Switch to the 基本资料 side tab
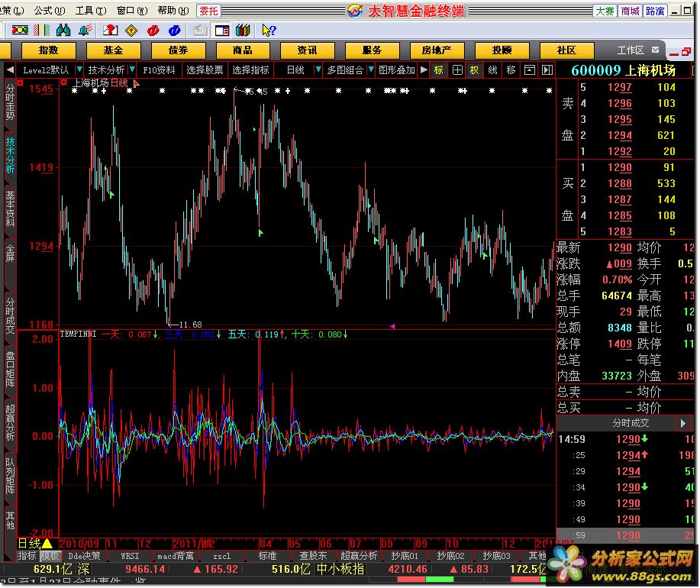Image resolution: width=700 pixels, height=588 pixels. tap(10, 208)
